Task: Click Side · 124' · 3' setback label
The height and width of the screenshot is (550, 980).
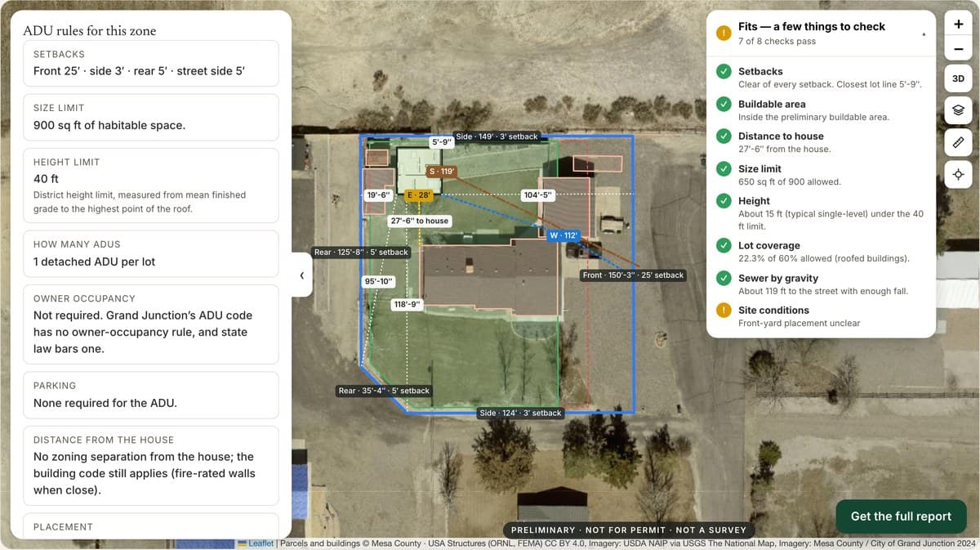Action: pyautogui.click(x=520, y=413)
